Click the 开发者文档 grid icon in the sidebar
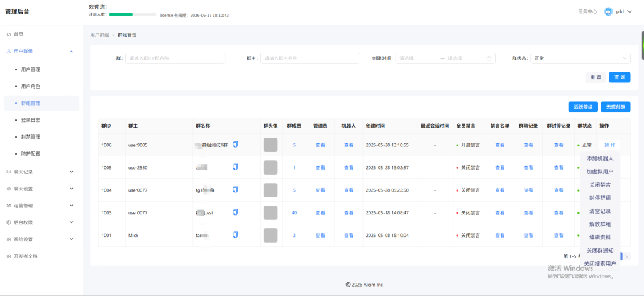644x296 pixels. pos(9,256)
